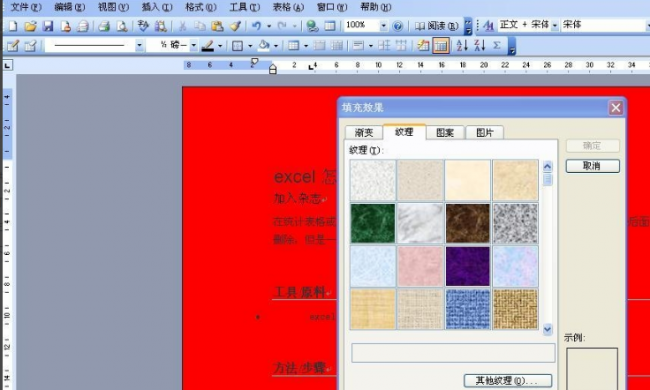Click the cell alignment icon

tap(358, 46)
